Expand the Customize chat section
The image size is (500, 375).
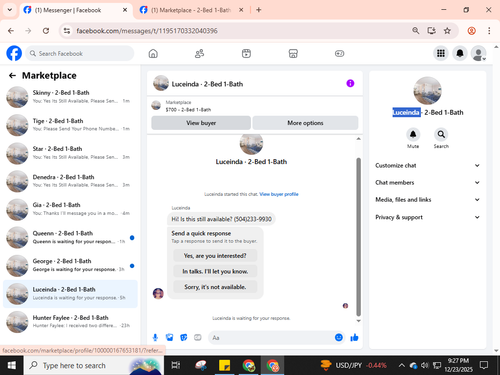428,165
